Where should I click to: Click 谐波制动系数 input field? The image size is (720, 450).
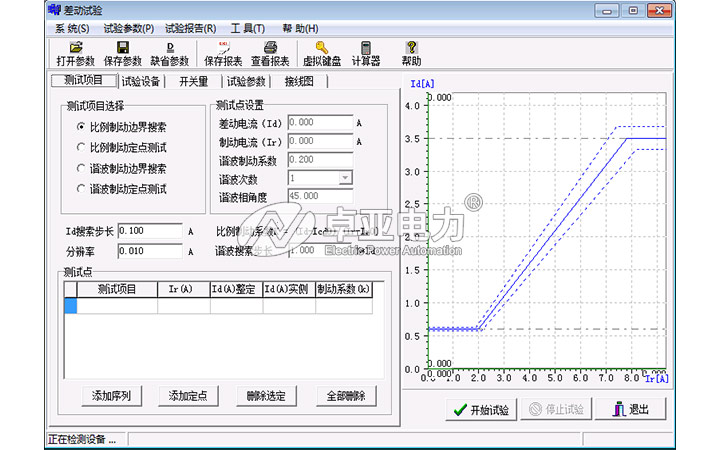coord(320,159)
